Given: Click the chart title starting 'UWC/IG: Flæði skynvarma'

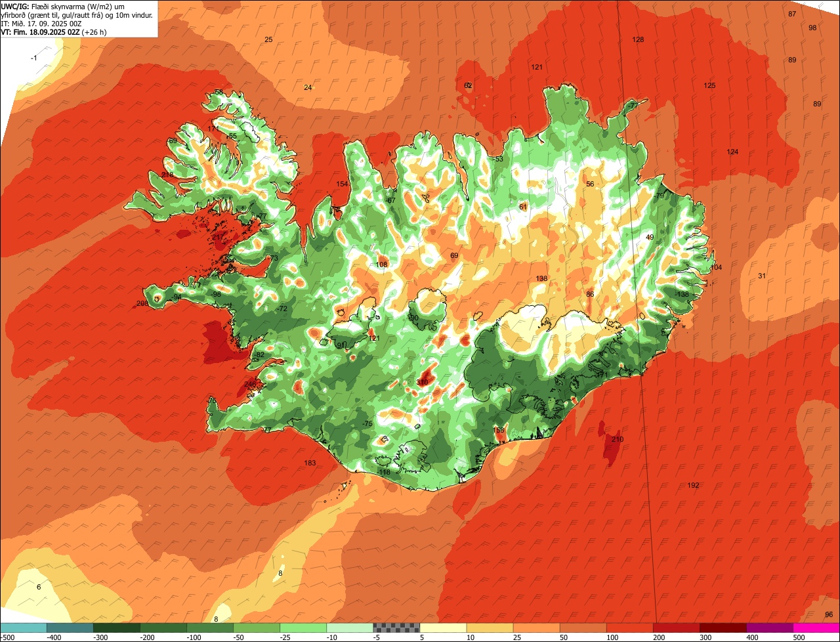Looking at the screenshot, I should point(77,11).
